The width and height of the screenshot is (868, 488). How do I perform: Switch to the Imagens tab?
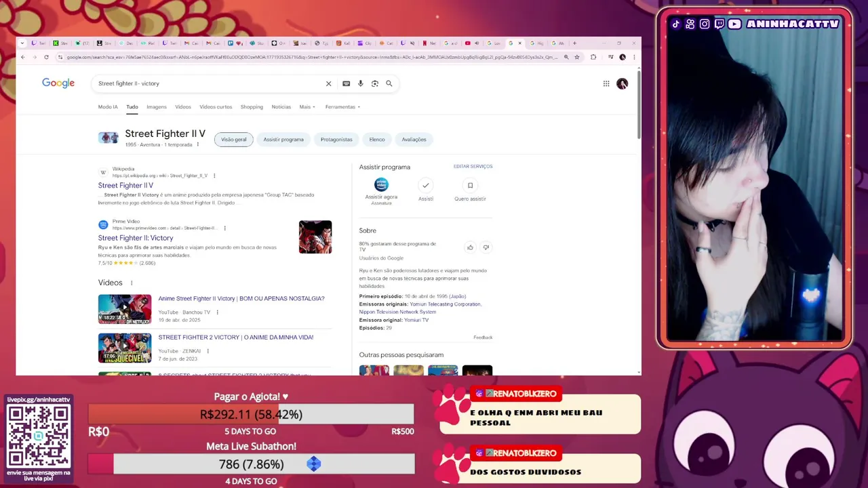click(156, 106)
